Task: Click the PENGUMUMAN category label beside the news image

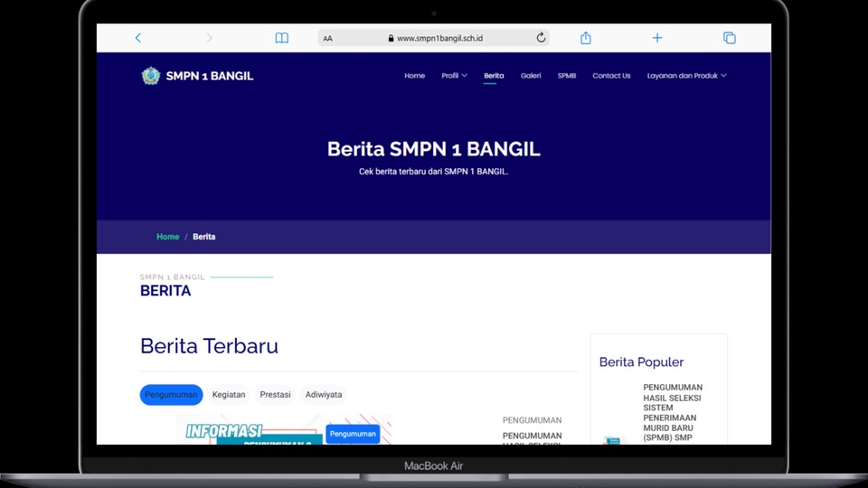Action: (x=532, y=420)
